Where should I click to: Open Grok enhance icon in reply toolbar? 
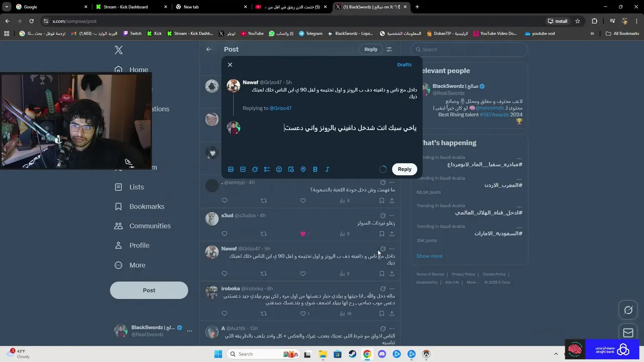(x=255, y=169)
